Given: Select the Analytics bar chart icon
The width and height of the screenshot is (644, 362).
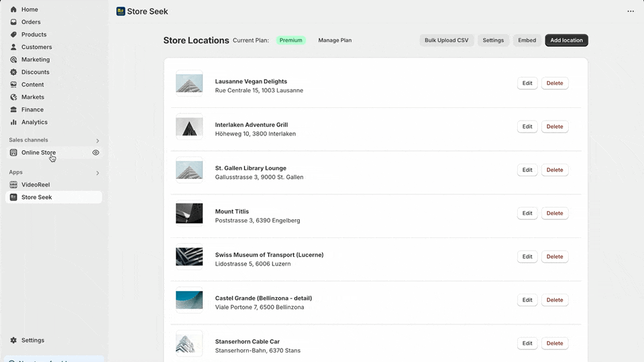Looking at the screenshot, I should click(x=13, y=122).
